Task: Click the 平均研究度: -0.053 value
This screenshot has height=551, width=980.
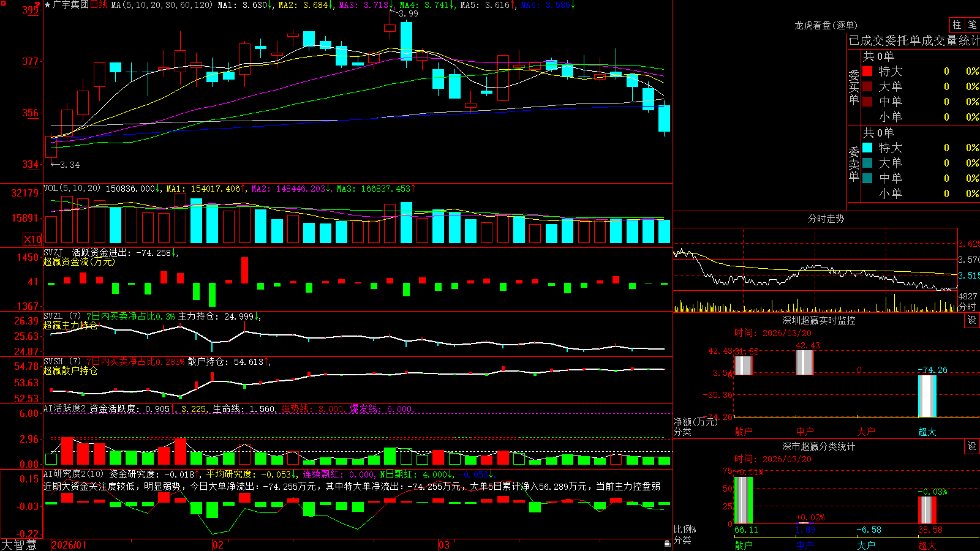Action: 248,474
